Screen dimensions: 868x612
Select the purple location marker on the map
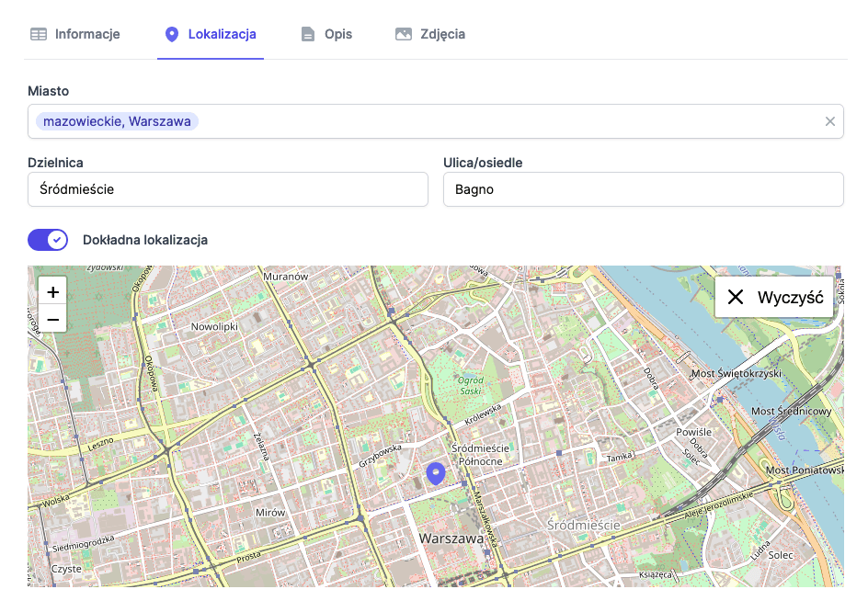(x=436, y=471)
